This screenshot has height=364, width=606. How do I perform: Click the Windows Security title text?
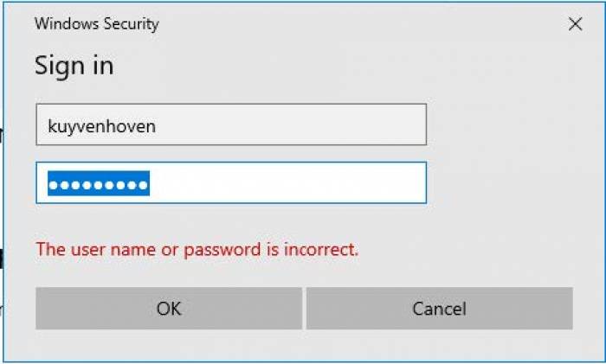[97, 24]
